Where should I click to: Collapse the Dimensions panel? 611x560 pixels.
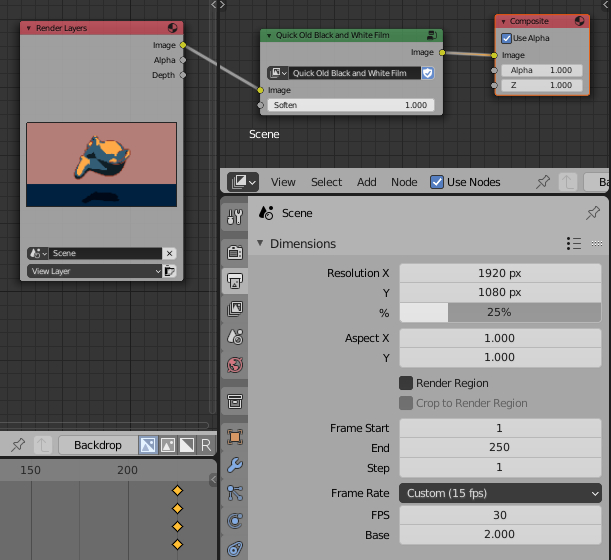point(261,243)
